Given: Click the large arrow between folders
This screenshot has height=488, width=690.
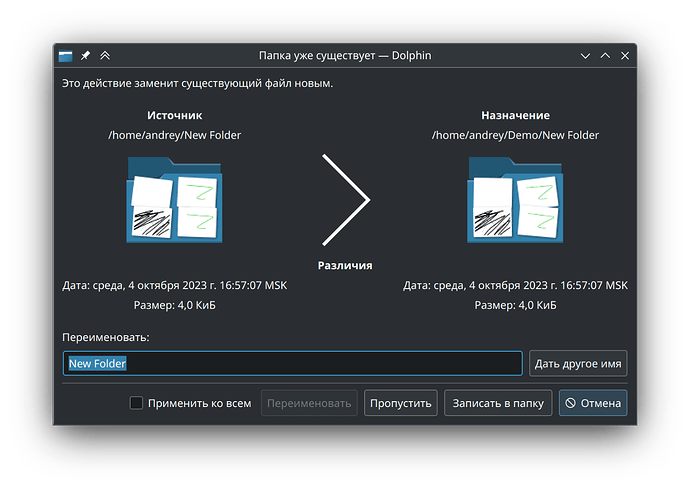Looking at the screenshot, I should 345,200.
